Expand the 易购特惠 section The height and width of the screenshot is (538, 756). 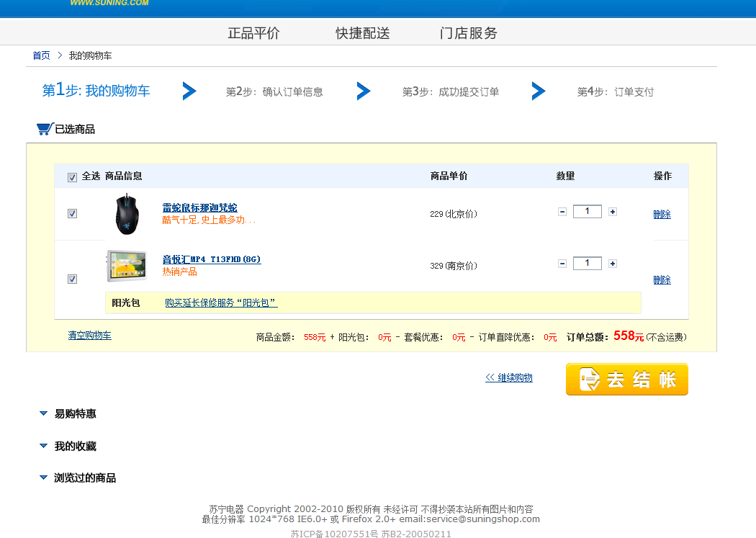43,413
